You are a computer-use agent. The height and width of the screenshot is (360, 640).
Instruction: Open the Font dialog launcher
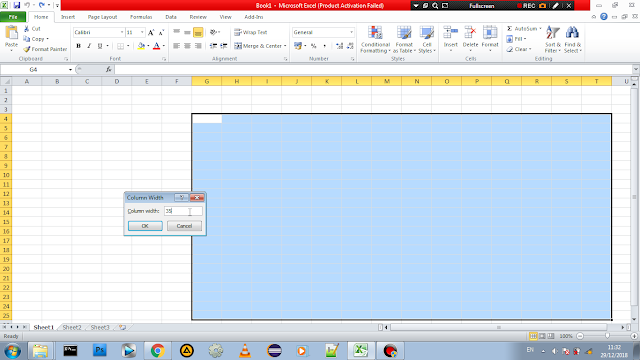164,59
